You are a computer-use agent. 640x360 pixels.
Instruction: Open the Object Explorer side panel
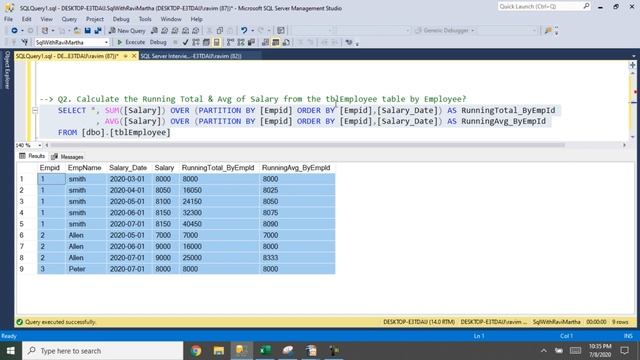point(7,70)
